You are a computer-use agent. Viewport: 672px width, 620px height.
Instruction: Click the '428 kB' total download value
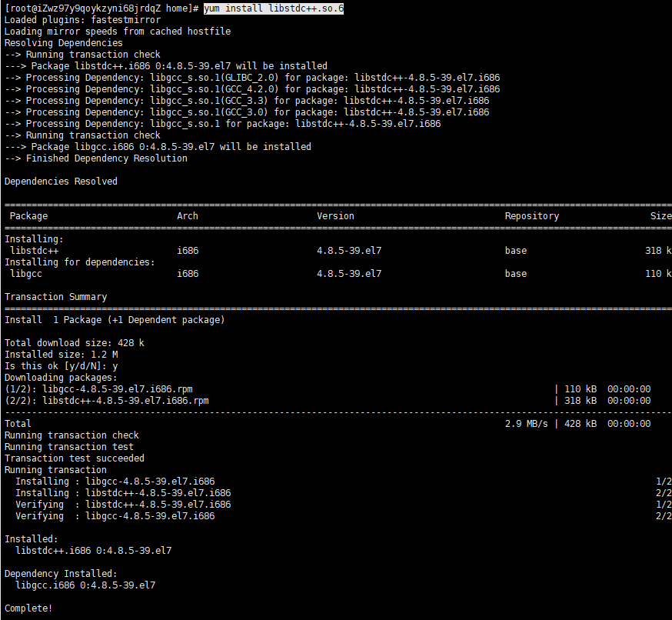[x=581, y=424]
